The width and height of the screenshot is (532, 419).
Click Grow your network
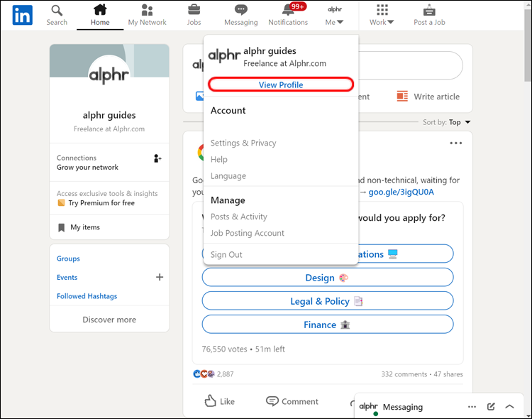coord(87,167)
